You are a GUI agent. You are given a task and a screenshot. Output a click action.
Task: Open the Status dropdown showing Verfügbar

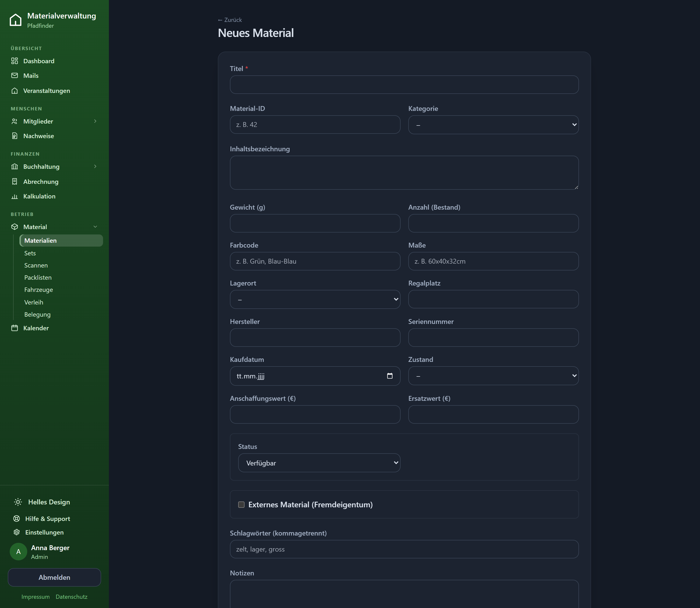[x=319, y=463]
